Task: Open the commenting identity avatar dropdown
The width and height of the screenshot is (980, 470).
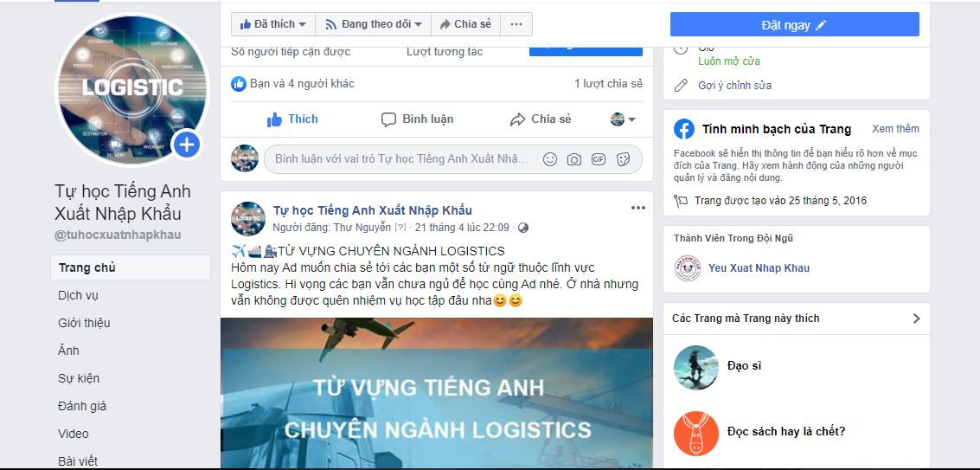Action: (x=623, y=119)
